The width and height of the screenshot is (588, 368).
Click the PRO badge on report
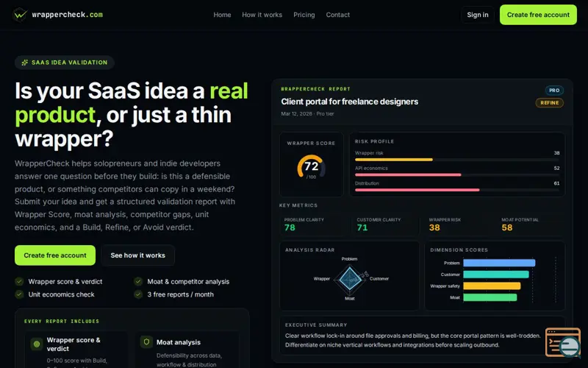click(x=554, y=90)
